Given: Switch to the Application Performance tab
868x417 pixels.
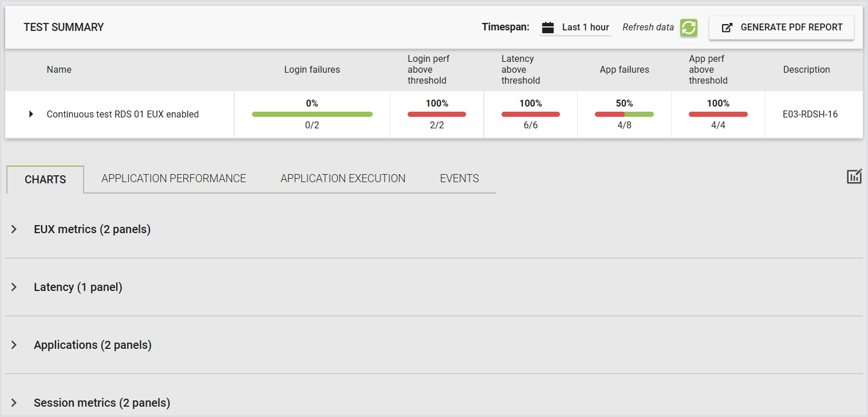Looking at the screenshot, I should (x=173, y=179).
